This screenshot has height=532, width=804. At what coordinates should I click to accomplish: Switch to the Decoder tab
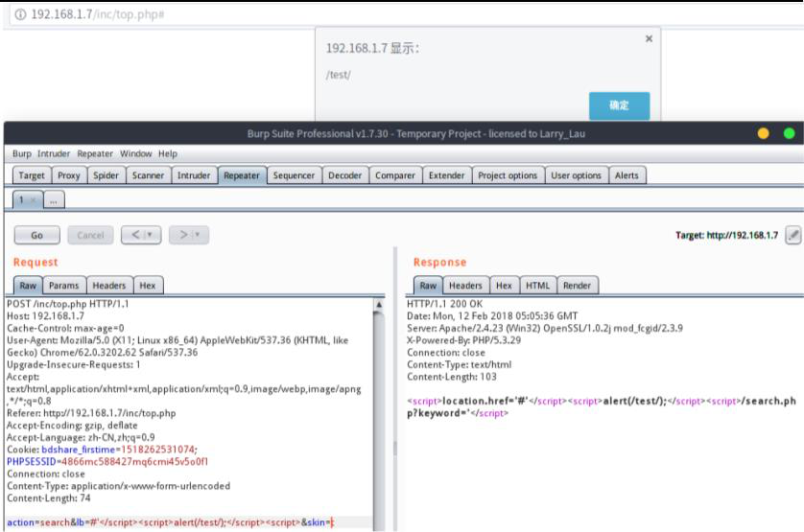pos(345,175)
